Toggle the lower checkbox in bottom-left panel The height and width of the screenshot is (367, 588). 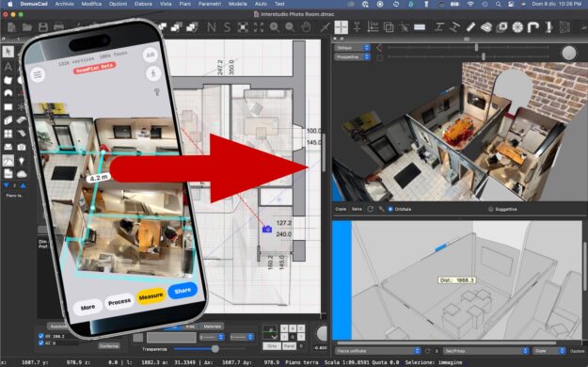pyautogui.click(x=40, y=343)
